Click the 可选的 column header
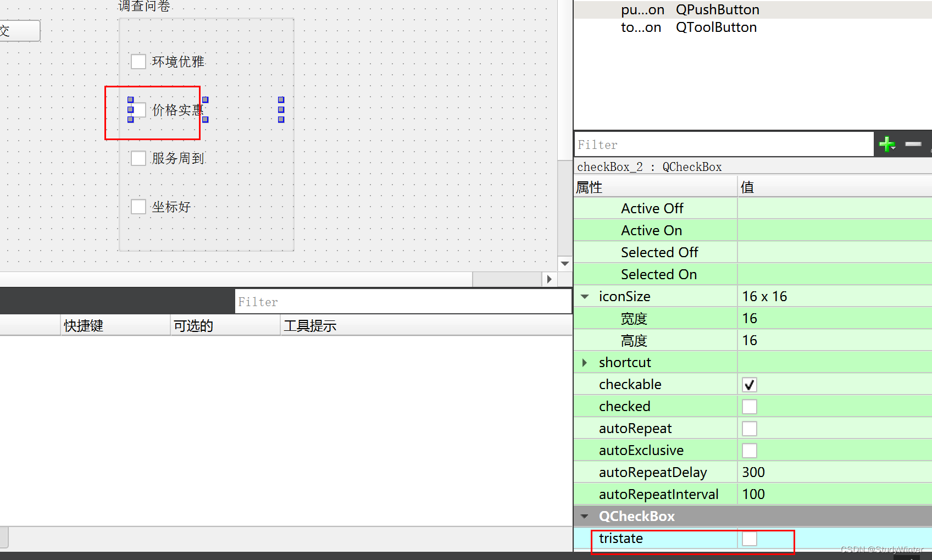This screenshot has height=560, width=932. pyautogui.click(x=225, y=326)
